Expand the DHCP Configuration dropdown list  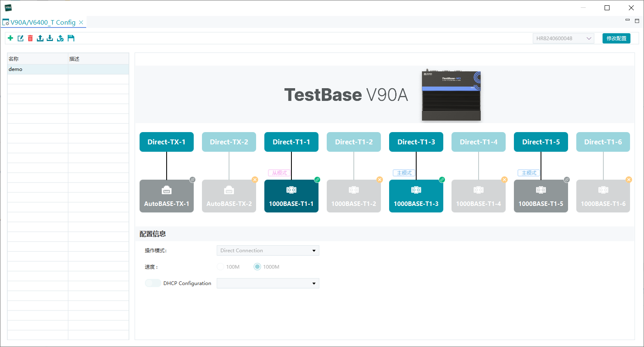(x=268, y=283)
